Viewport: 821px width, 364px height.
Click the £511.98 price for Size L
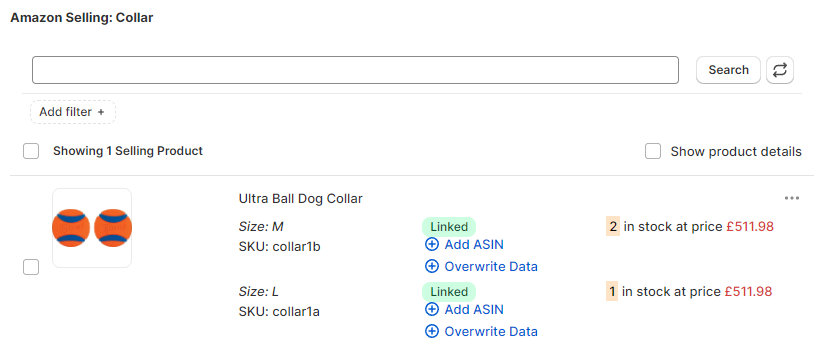(748, 292)
